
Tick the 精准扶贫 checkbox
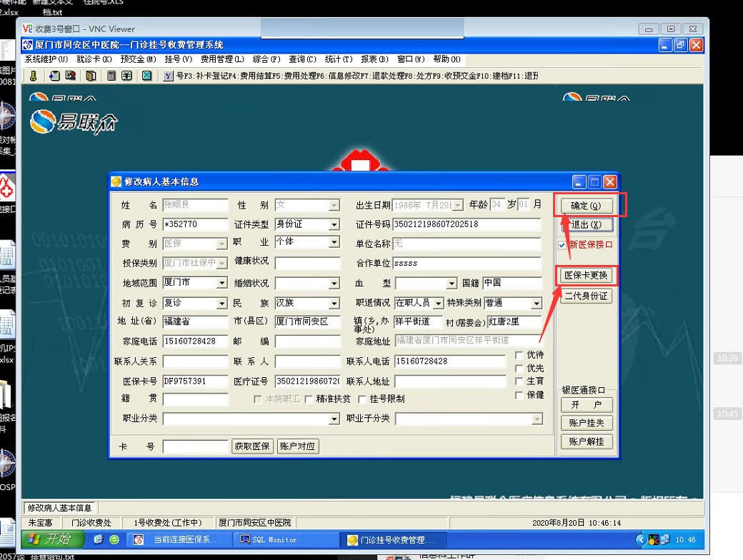coord(309,399)
